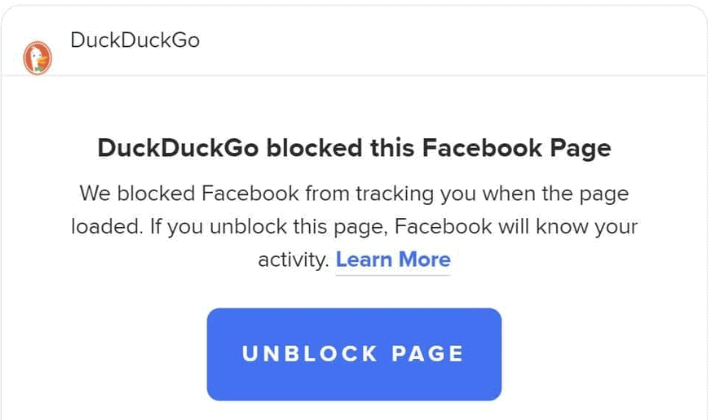Click the word 'blocked' in the bold heading
The width and height of the screenshot is (715, 420).
(315, 148)
